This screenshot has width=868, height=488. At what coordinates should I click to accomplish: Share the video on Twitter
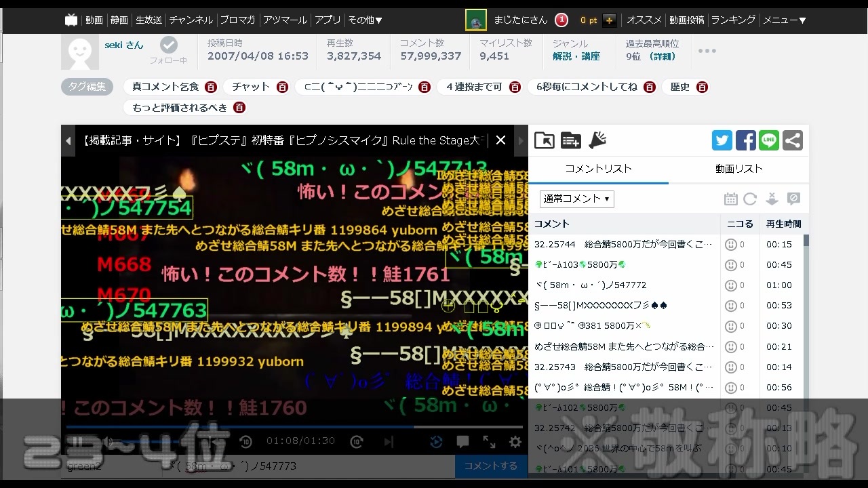(x=722, y=140)
